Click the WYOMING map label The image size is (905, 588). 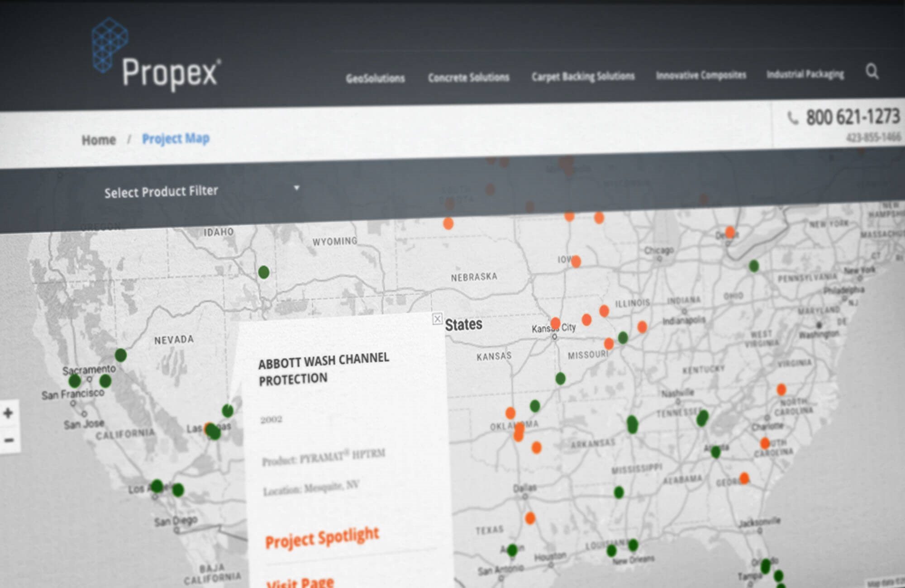click(x=335, y=242)
